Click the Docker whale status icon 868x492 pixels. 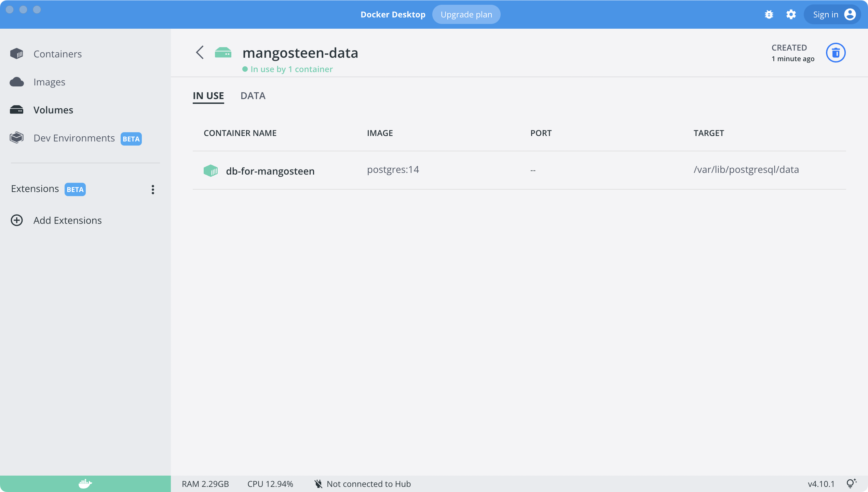point(85,484)
